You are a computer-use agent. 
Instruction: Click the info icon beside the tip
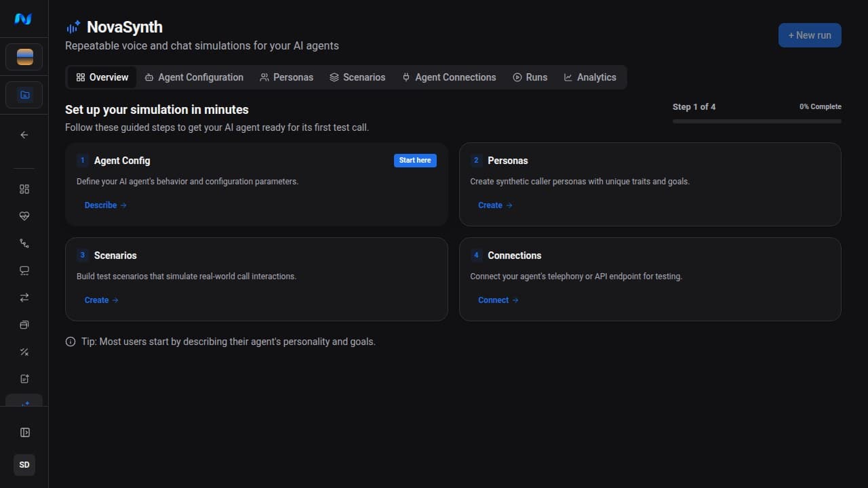71,342
